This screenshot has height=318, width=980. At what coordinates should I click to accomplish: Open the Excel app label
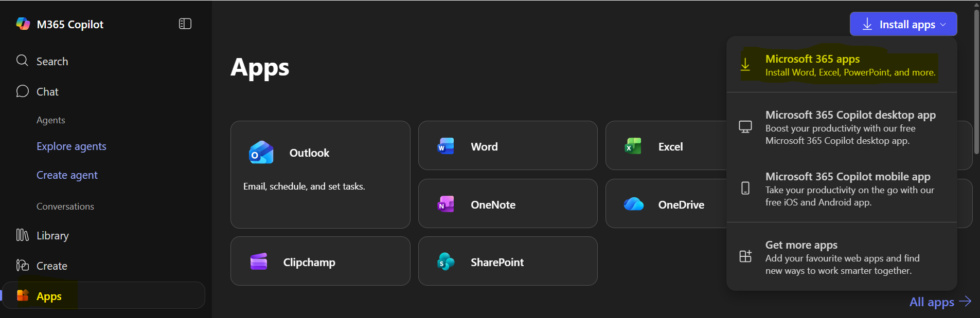point(670,146)
